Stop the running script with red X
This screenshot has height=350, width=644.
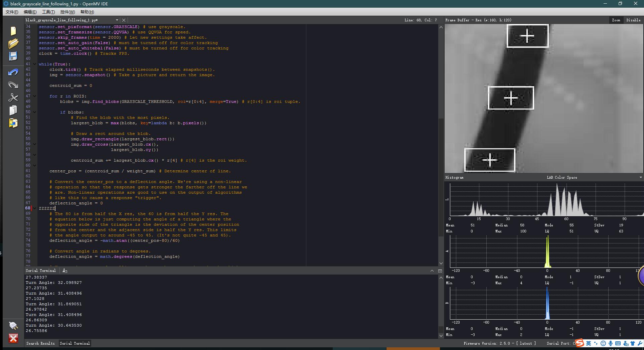coord(13,338)
